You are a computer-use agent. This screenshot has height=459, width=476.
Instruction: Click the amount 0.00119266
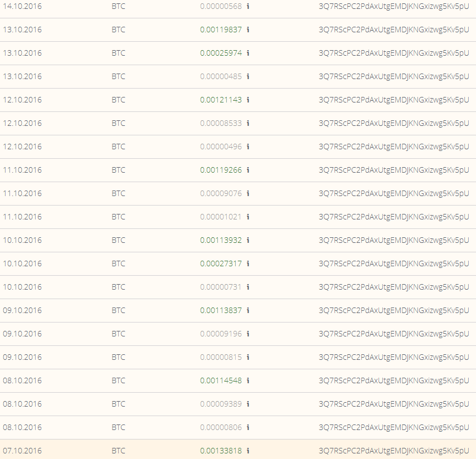point(221,170)
